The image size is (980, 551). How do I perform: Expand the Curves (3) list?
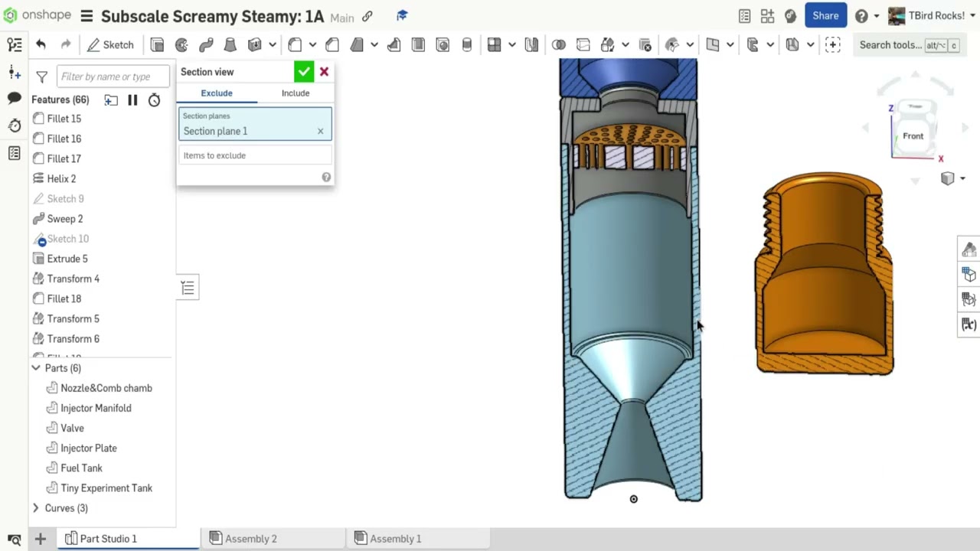(36, 508)
